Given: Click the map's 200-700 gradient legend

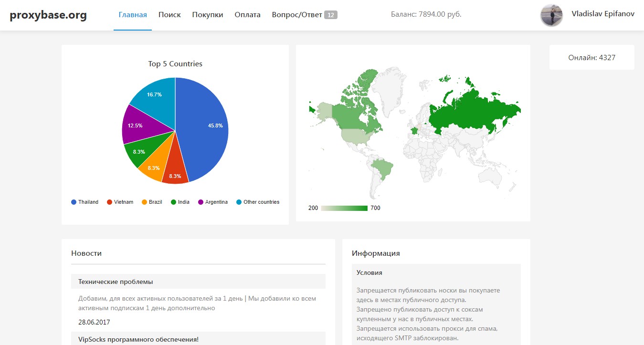Looking at the screenshot, I should tap(344, 208).
